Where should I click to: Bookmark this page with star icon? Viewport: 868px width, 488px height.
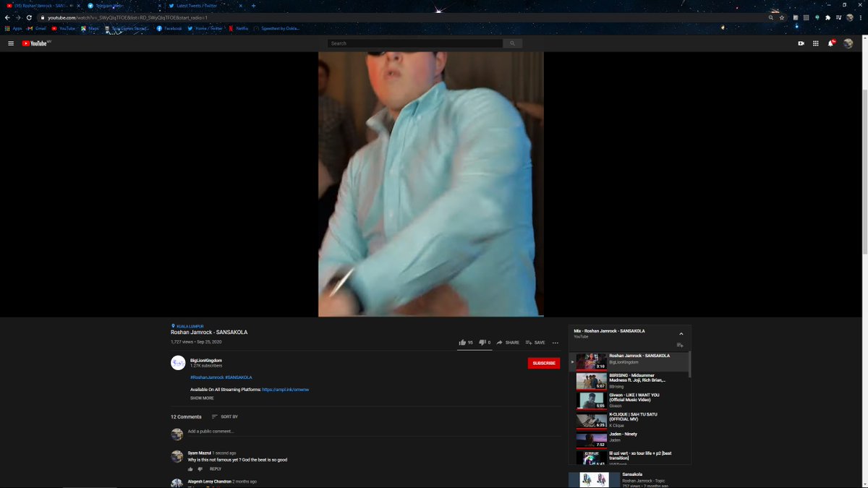[x=782, y=17]
